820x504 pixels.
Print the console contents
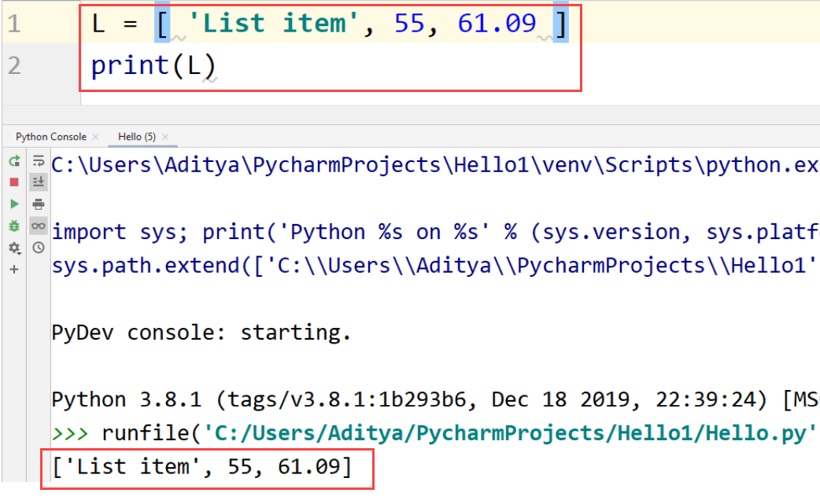pyautogui.click(x=38, y=204)
